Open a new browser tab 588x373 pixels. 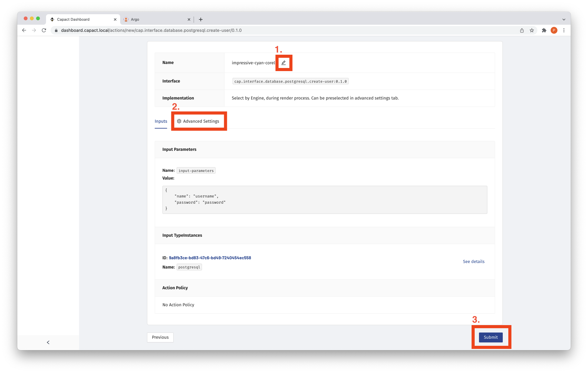tap(201, 19)
